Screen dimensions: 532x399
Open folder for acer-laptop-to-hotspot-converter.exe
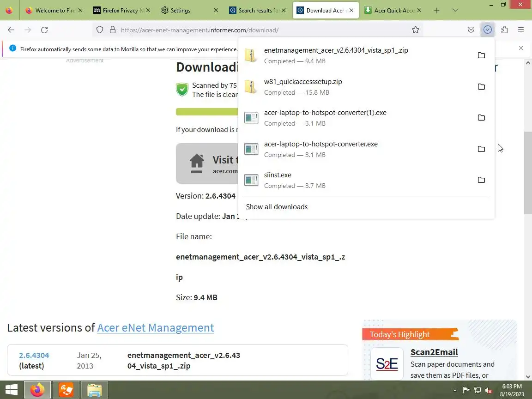[481, 149]
